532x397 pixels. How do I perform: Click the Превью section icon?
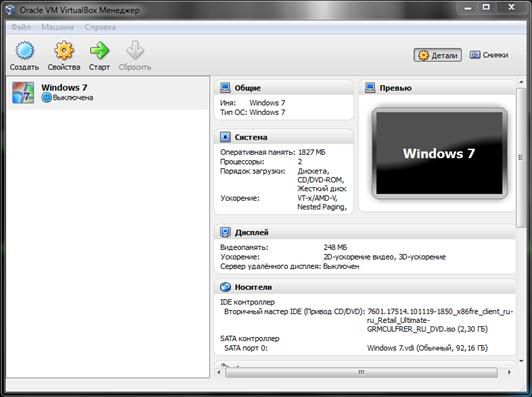370,88
